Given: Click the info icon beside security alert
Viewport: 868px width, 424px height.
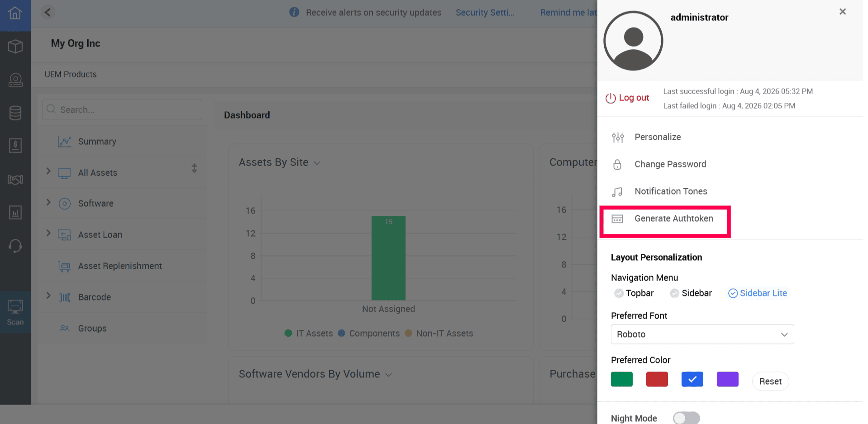Looking at the screenshot, I should [294, 12].
